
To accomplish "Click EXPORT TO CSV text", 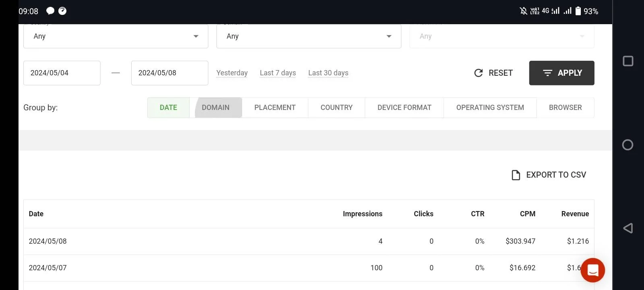I will click(x=556, y=175).
